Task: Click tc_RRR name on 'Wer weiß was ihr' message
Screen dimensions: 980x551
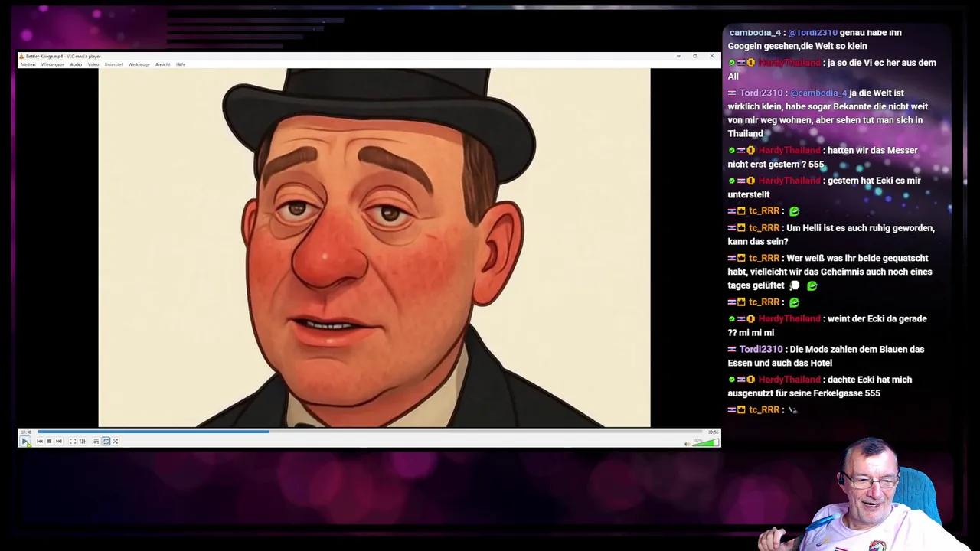Action: coord(764,259)
